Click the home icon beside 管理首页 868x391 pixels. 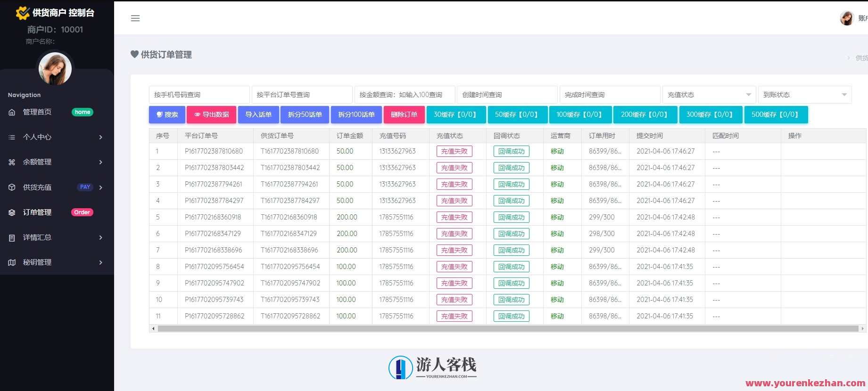pos(12,112)
